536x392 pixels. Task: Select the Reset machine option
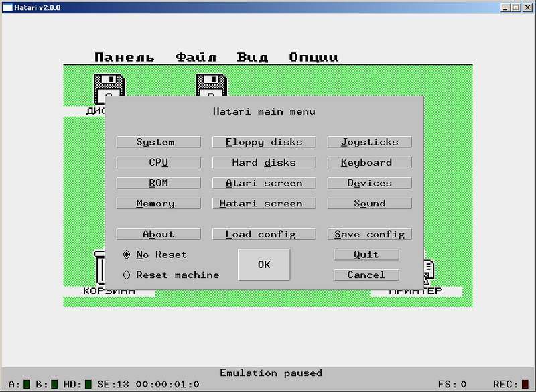171,275
